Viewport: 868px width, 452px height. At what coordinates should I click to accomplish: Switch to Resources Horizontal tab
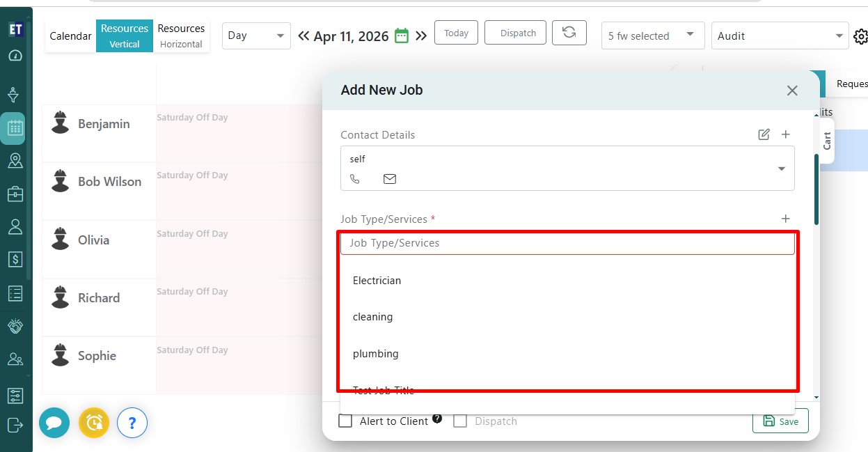tap(181, 36)
